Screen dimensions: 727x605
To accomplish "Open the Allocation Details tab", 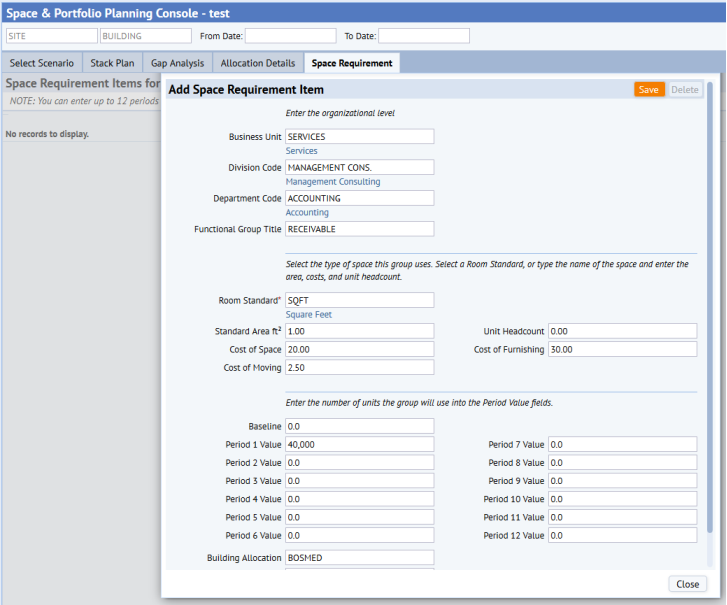I will pyautogui.click(x=258, y=63).
